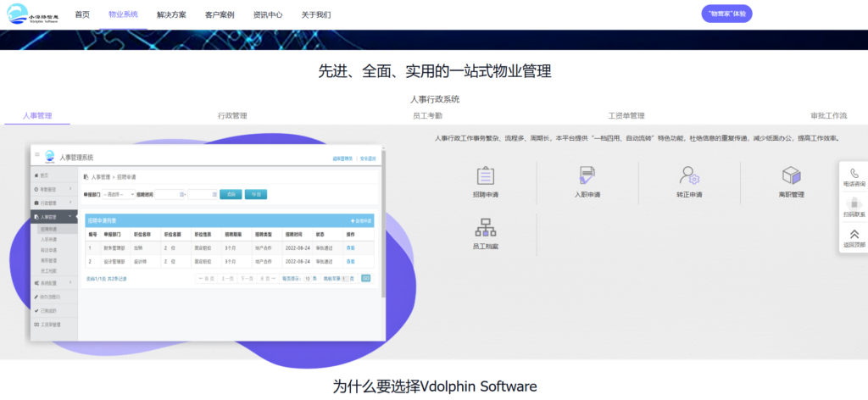Select 转正申请 submenu in preview sidebar

click(48, 250)
